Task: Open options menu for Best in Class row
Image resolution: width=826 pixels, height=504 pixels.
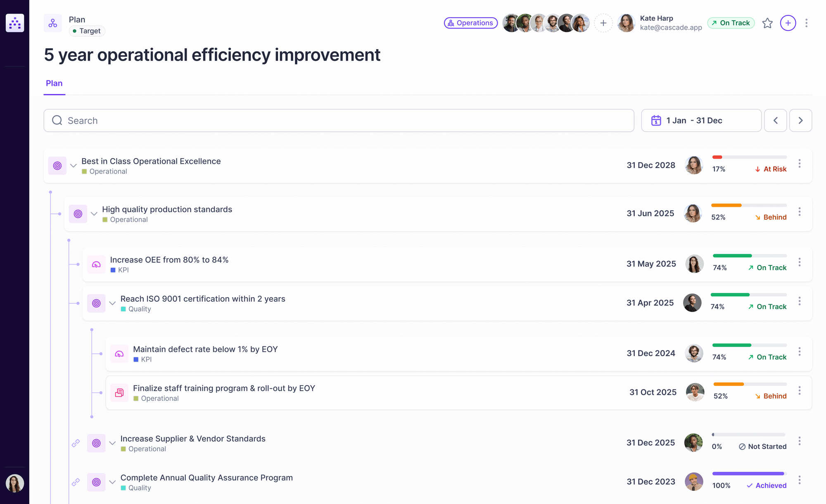Action: click(800, 164)
